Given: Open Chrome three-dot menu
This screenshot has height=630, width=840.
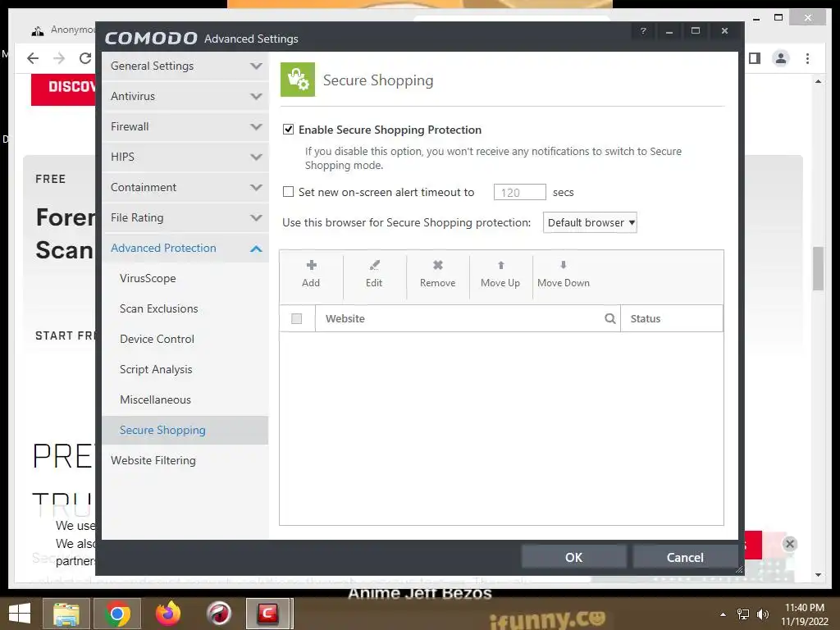Looking at the screenshot, I should tap(807, 58).
